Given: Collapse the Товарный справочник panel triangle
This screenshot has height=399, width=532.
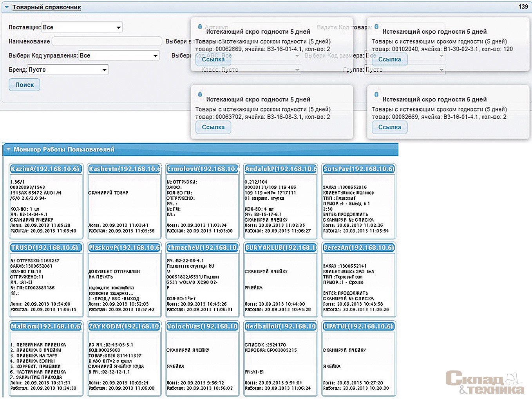Looking at the screenshot, I should pyautogui.click(x=7, y=7).
